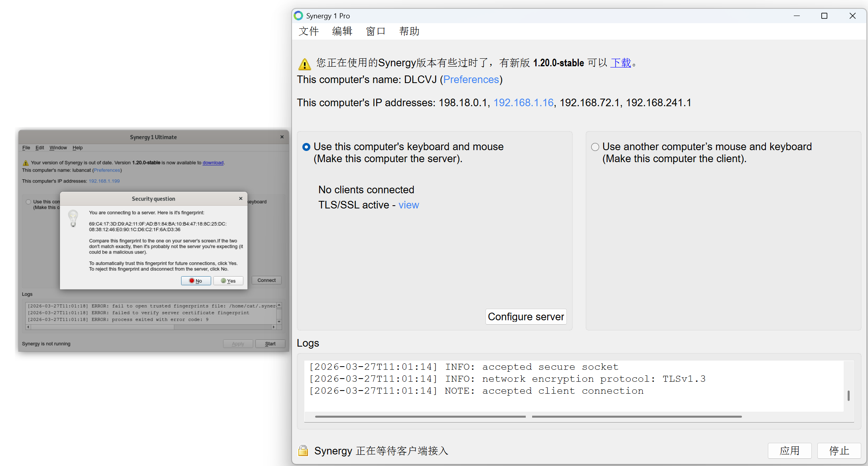Click the scroll down arrow in Ultimate logs
868x466 pixels.
pos(279,321)
